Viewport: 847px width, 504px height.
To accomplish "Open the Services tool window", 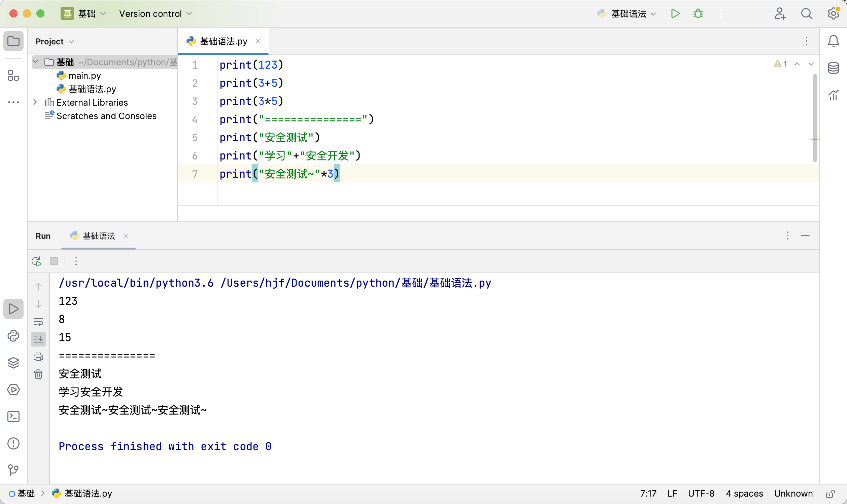I will [x=13, y=390].
